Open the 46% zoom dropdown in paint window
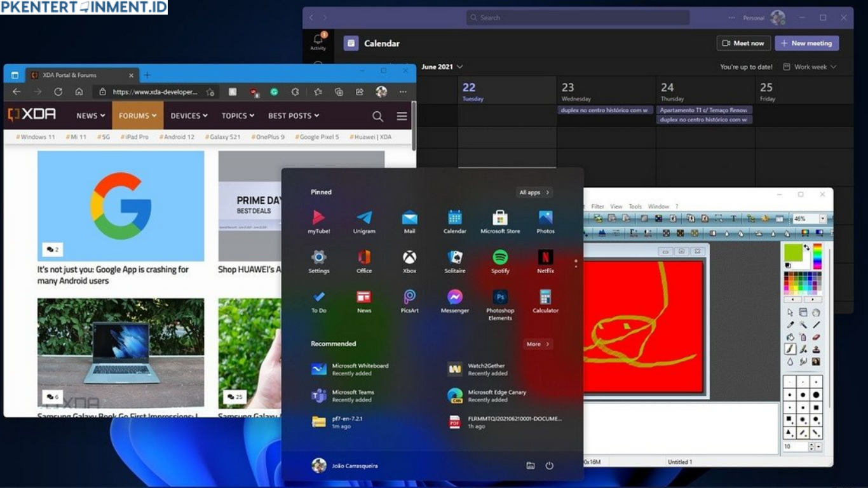Viewport: 868px width, 488px height. pos(823,219)
